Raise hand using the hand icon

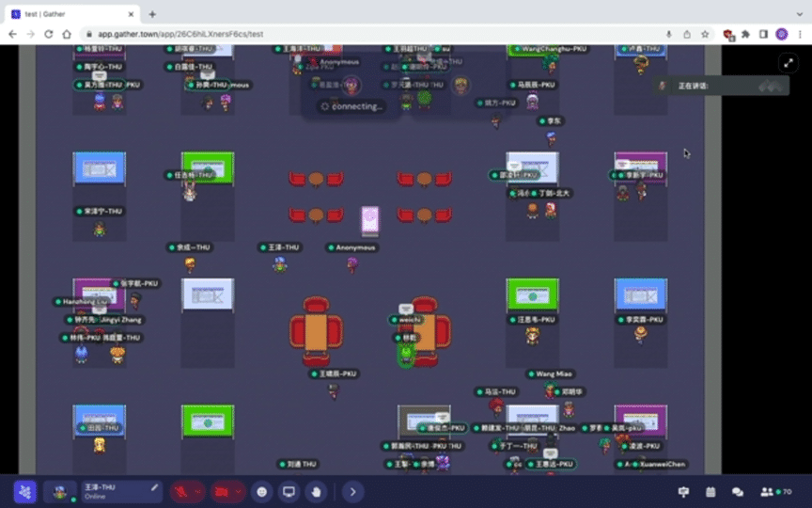pyautogui.click(x=318, y=491)
